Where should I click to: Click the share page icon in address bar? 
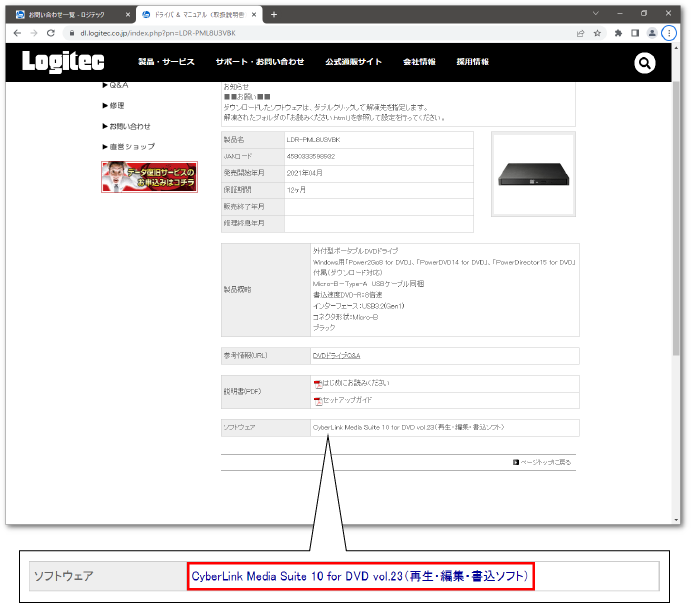580,33
